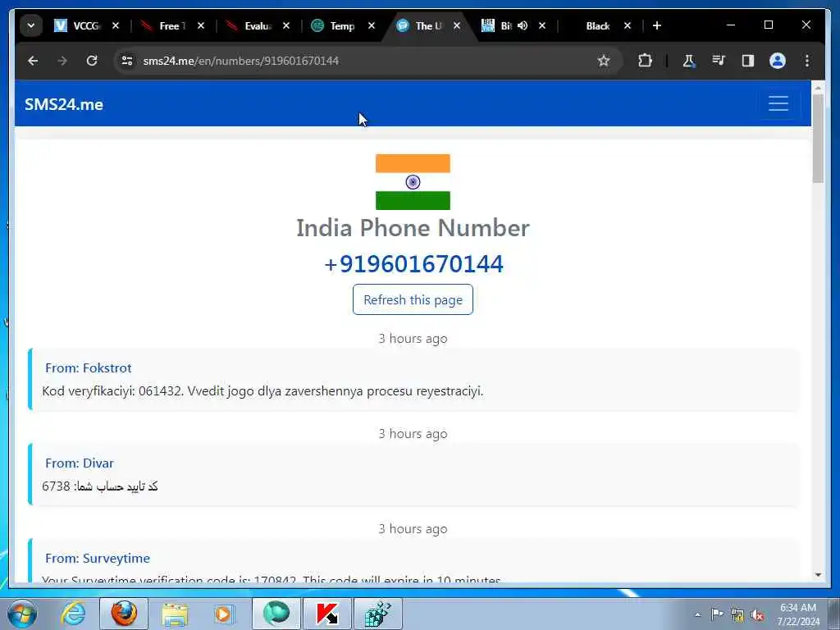The image size is (840, 630).
Task: Click the forward navigation arrow
Action: [x=62, y=61]
